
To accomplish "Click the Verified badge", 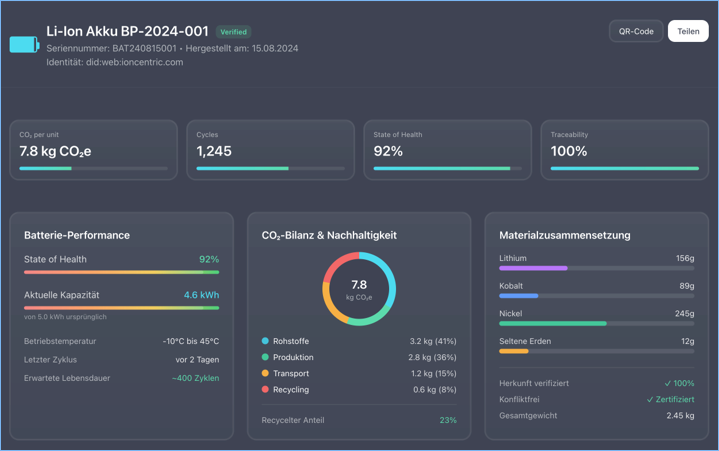I will (233, 32).
